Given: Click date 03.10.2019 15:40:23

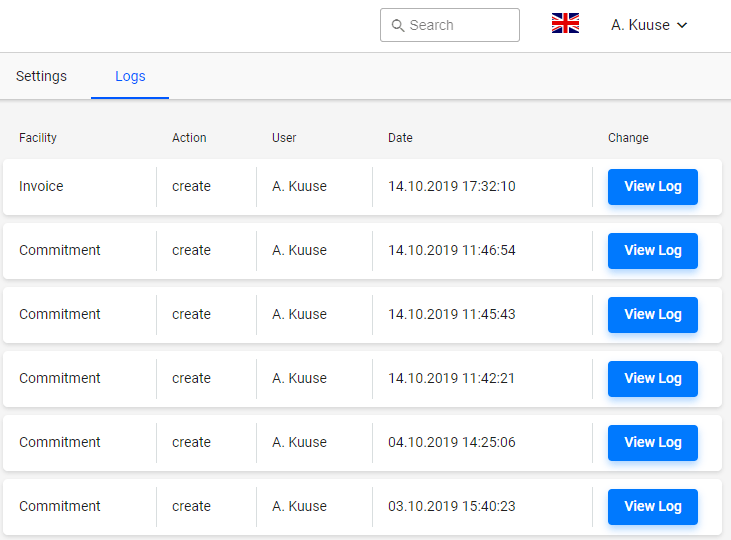Looking at the screenshot, I should click(x=452, y=506).
